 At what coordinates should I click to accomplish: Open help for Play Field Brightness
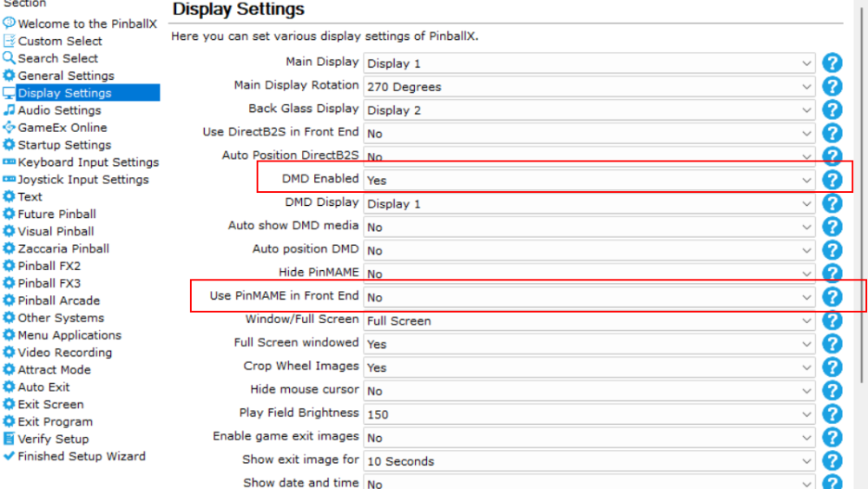point(832,413)
